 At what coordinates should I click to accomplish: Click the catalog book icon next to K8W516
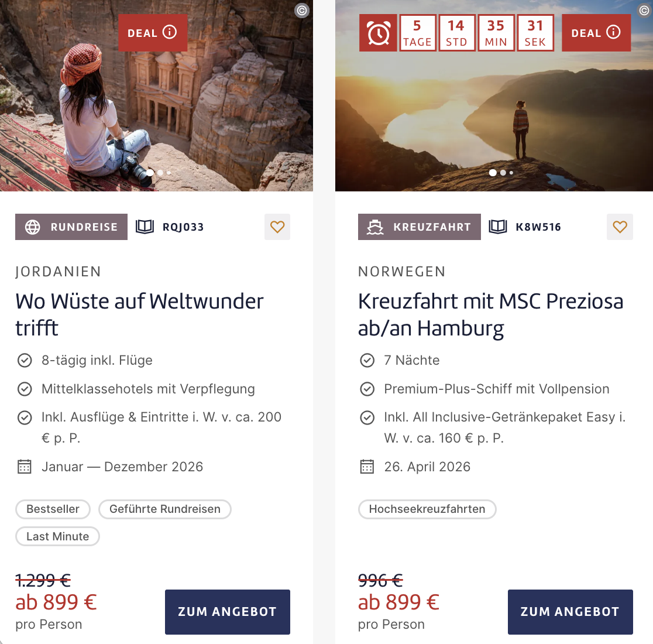[497, 227]
